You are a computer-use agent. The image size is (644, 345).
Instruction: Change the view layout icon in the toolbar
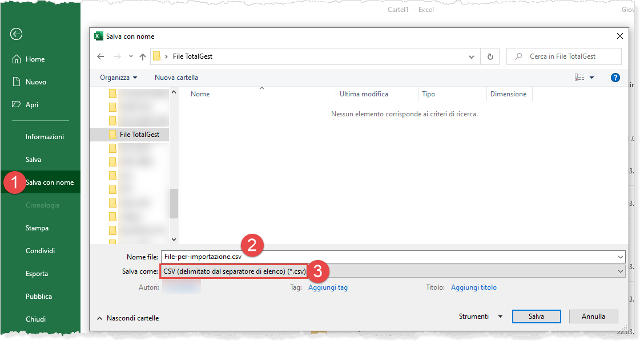coord(580,78)
